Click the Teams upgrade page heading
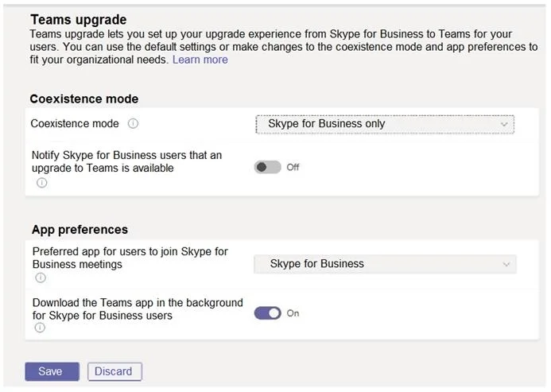The image size is (551, 392). pos(79,20)
